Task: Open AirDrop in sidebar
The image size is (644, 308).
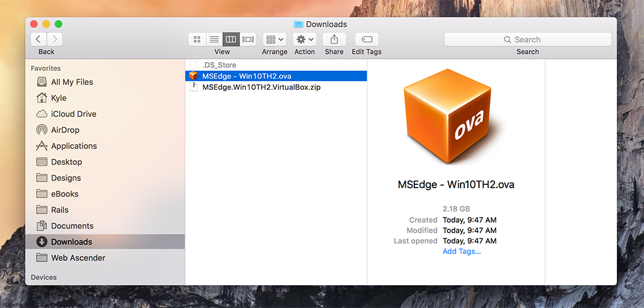Action: tap(107, 130)
